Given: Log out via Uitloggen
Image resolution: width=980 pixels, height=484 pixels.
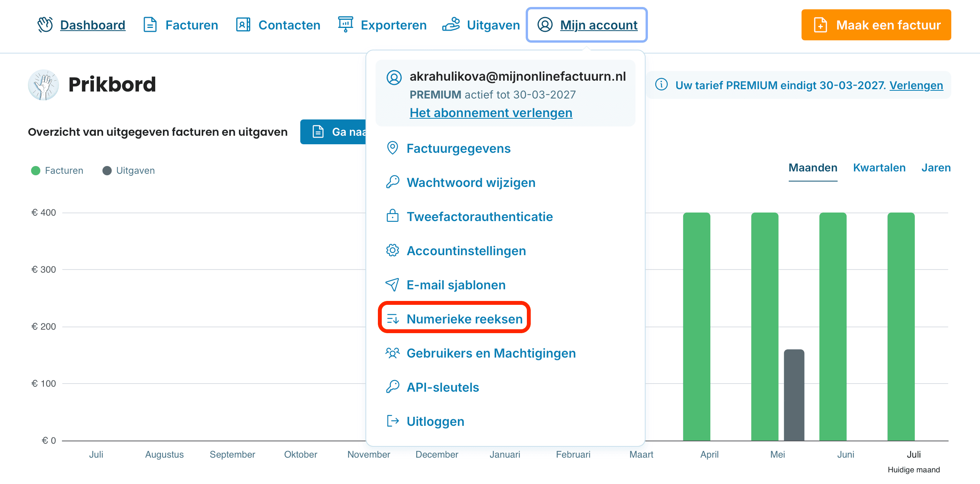Looking at the screenshot, I should click(x=425, y=421).
